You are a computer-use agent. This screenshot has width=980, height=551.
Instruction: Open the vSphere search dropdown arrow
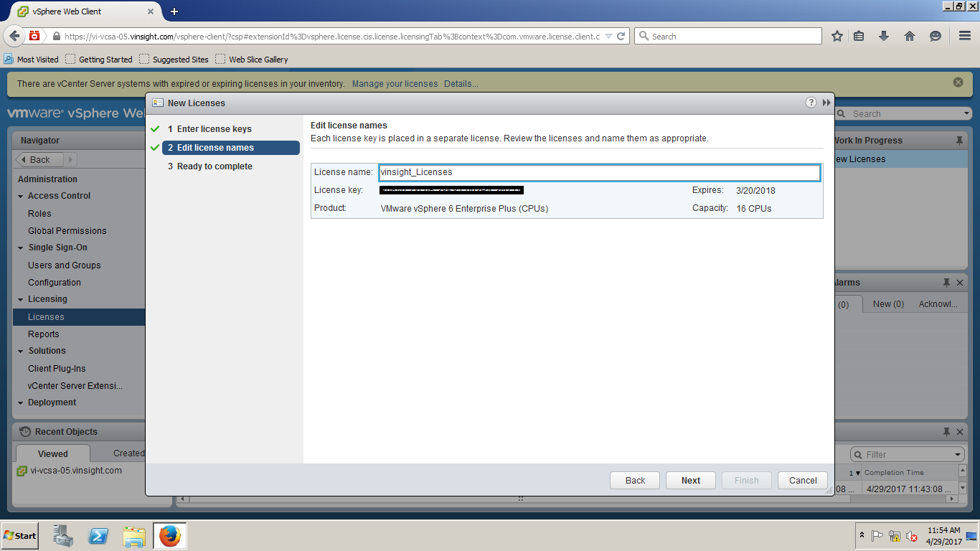pyautogui.click(x=966, y=113)
